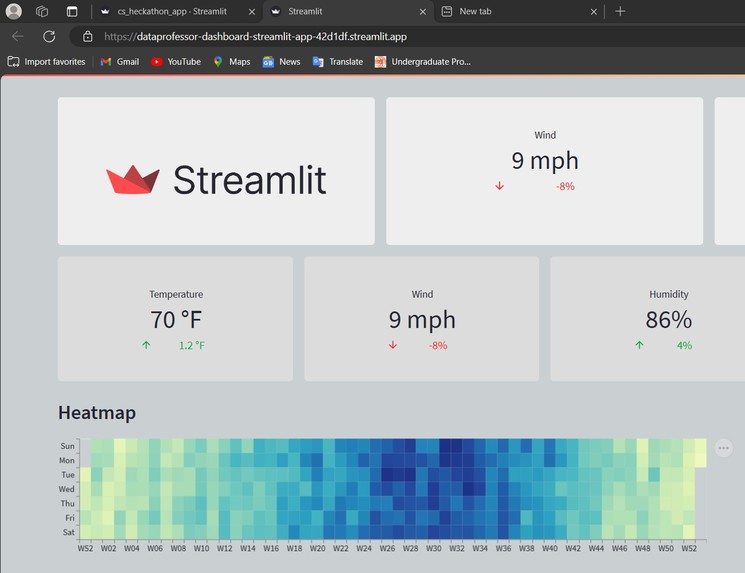Click the Temperature card label
This screenshot has width=745, height=573.
[176, 295]
